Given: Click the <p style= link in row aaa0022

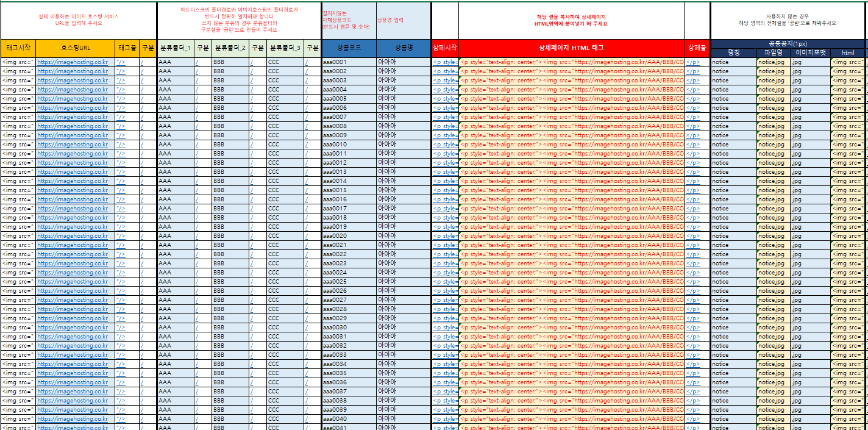Looking at the screenshot, I should 446,254.
